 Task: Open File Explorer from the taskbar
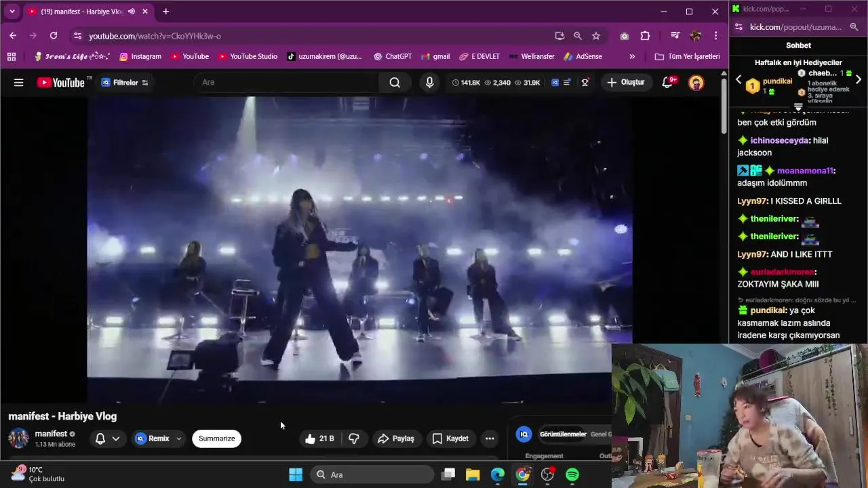(x=473, y=474)
